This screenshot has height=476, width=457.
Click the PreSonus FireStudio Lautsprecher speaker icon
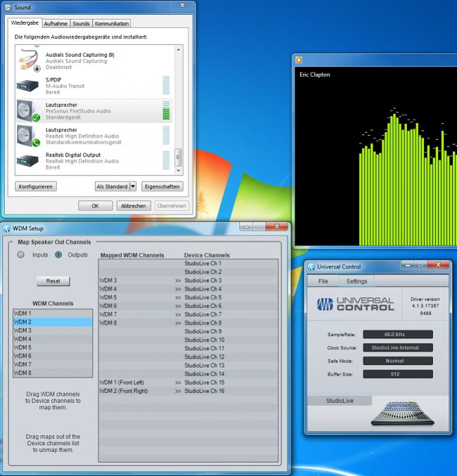tap(28, 111)
